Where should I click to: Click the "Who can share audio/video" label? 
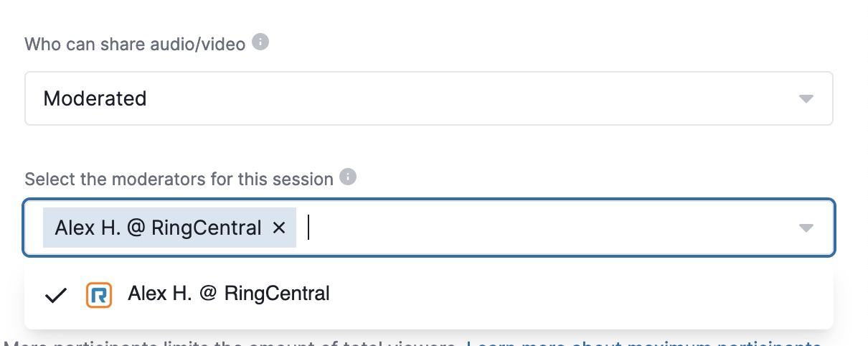(x=136, y=44)
